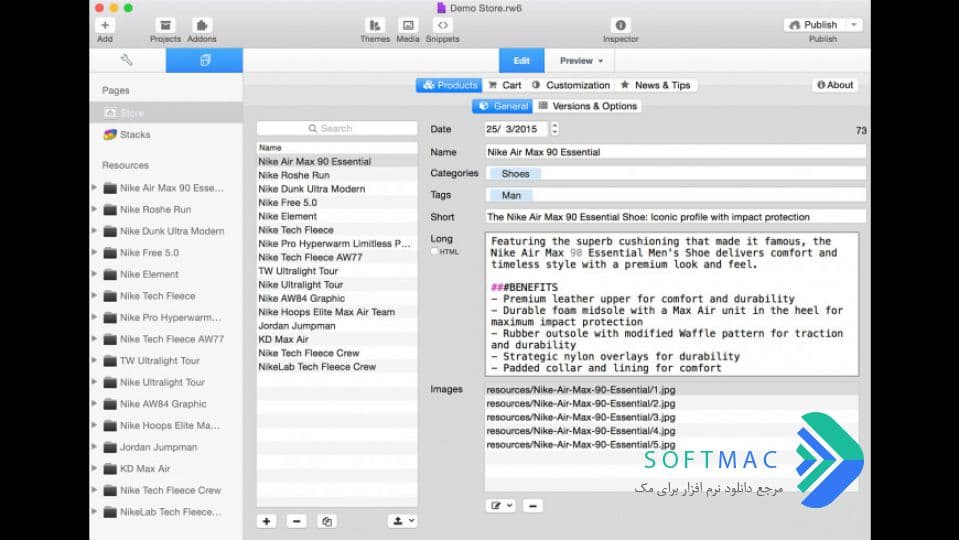The image size is (959, 540).
Task: Expand the Nike Free 5.0 resource folder
Action: (94, 252)
